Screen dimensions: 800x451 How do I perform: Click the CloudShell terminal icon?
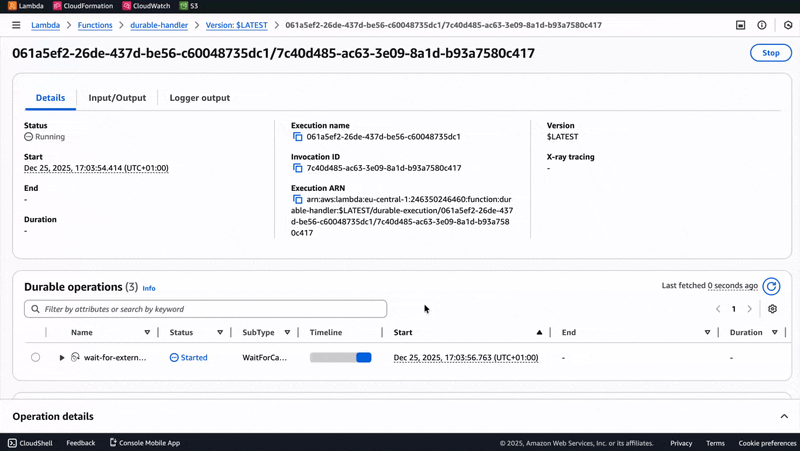[12, 443]
